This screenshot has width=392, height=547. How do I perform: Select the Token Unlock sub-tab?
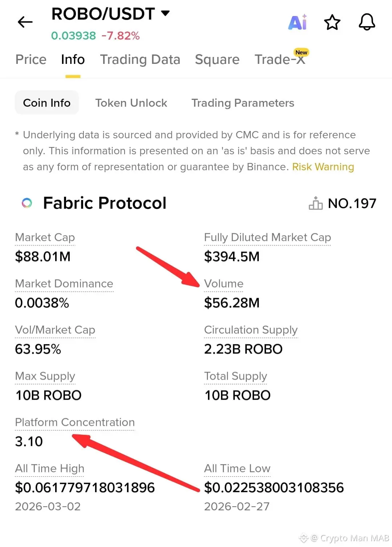[131, 103]
